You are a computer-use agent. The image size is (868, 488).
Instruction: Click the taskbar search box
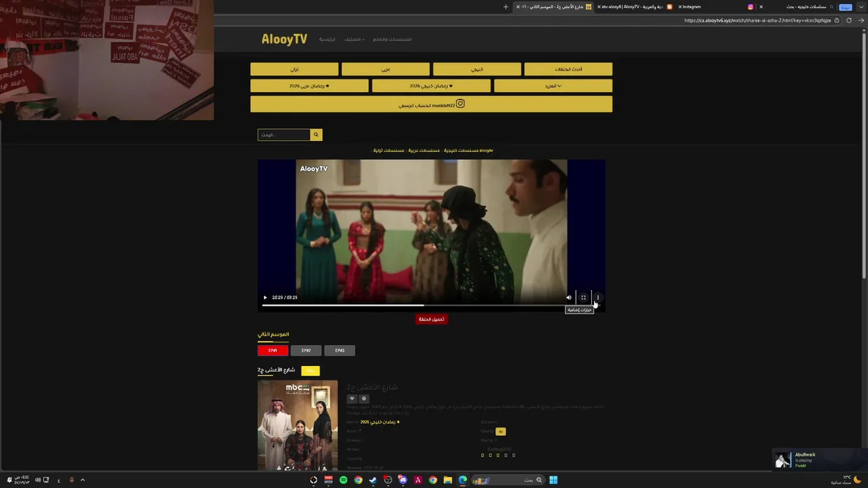pyautogui.click(x=508, y=480)
